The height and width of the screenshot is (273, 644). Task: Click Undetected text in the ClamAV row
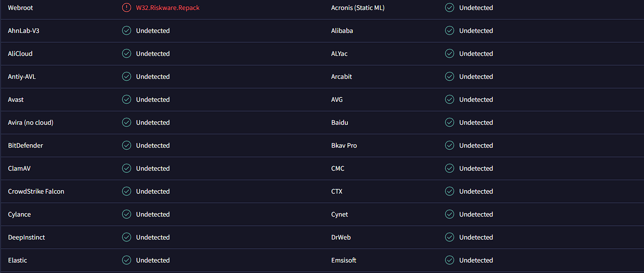153,169
